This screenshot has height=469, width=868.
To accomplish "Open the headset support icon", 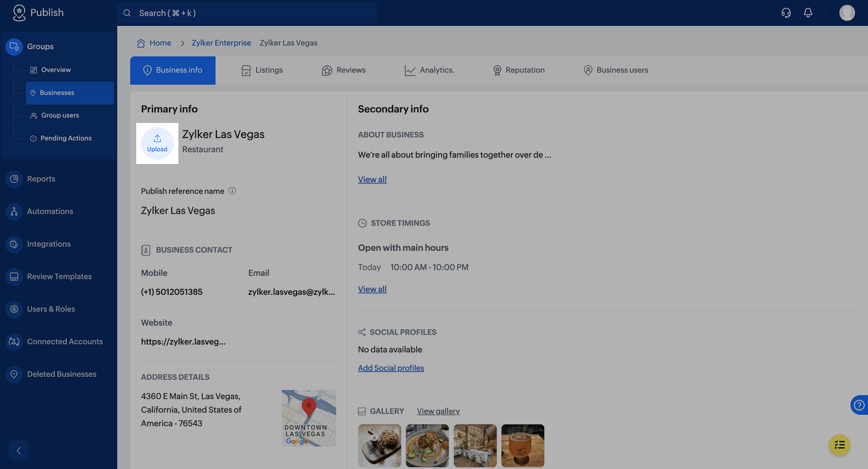I will click(786, 13).
